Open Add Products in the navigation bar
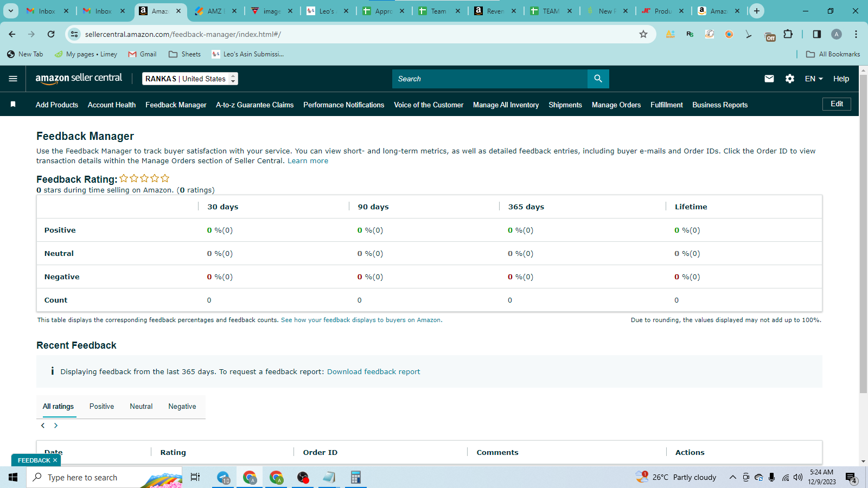The height and width of the screenshot is (488, 868). (x=57, y=105)
